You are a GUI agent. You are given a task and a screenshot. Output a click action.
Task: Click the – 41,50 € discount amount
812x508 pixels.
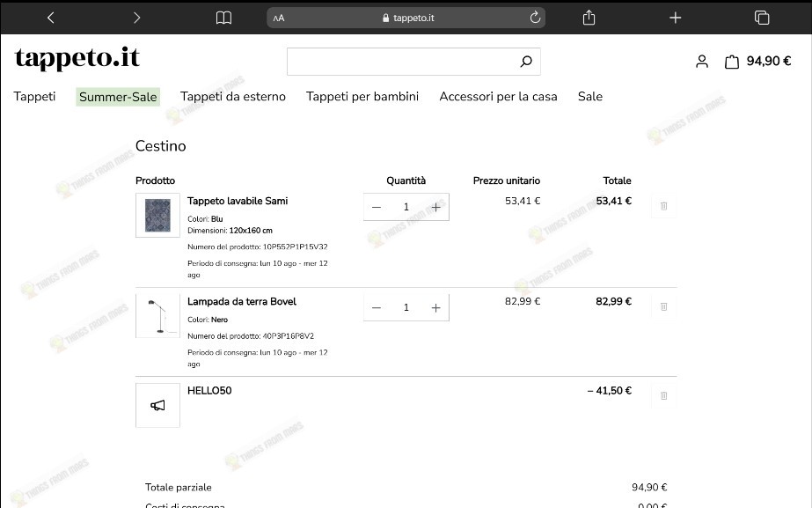[x=609, y=391]
